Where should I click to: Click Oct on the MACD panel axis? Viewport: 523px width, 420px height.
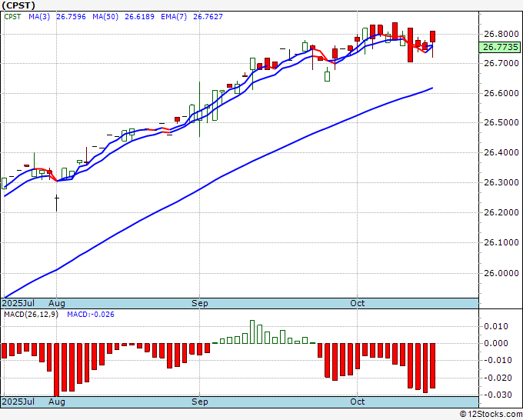(x=357, y=402)
